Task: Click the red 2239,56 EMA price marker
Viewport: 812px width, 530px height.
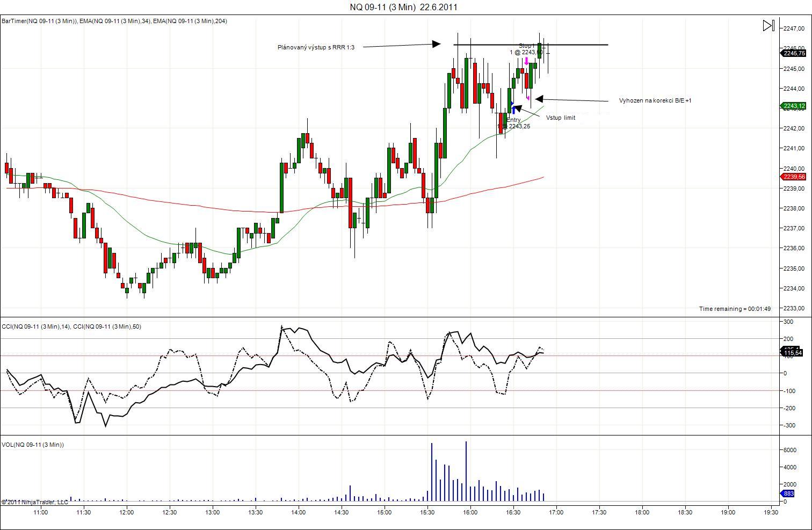Action: tap(794, 177)
